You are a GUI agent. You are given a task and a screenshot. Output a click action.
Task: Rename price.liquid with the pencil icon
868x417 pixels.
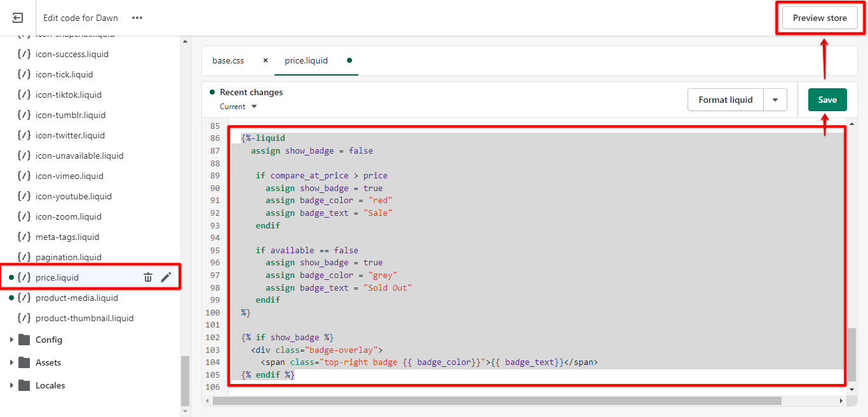coord(166,277)
